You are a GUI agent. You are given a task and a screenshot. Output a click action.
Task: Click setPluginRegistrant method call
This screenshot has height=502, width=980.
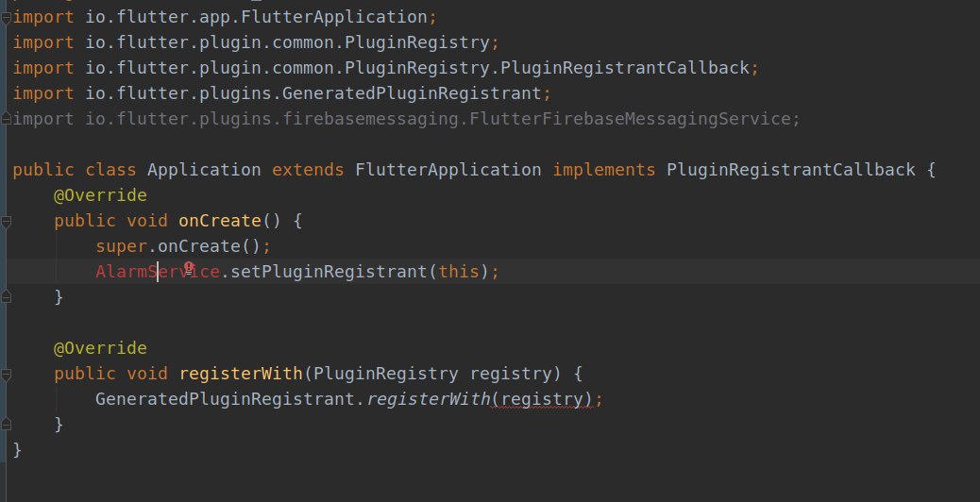coord(329,272)
